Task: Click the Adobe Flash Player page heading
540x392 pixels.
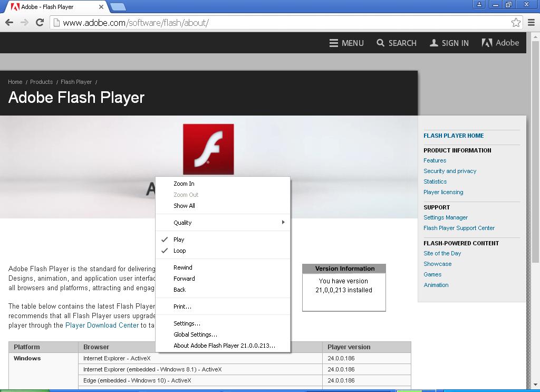Action: [x=76, y=98]
